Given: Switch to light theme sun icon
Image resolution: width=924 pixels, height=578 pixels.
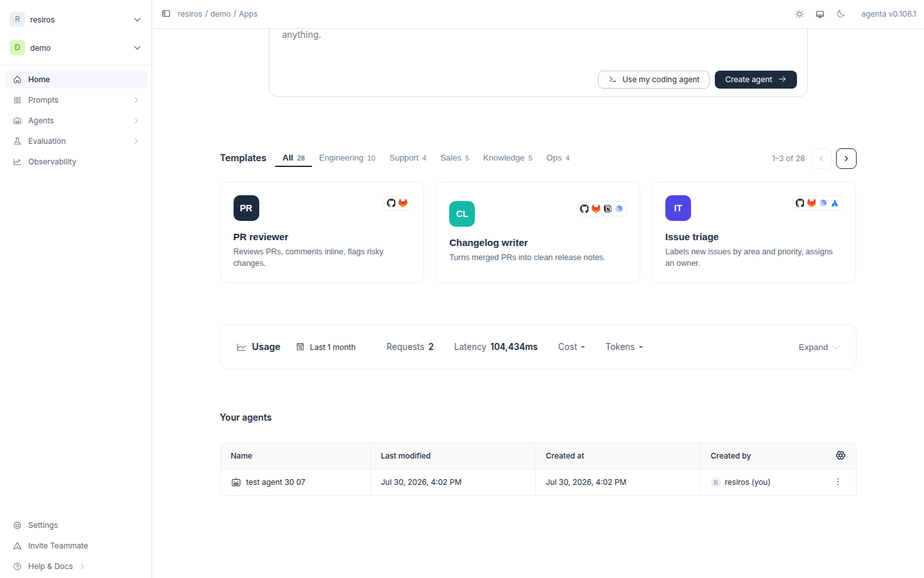Looking at the screenshot, I should [800, 14].
